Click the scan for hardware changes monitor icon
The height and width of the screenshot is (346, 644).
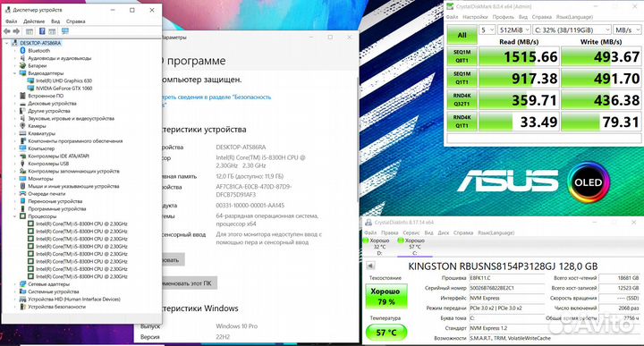(65, 31)
